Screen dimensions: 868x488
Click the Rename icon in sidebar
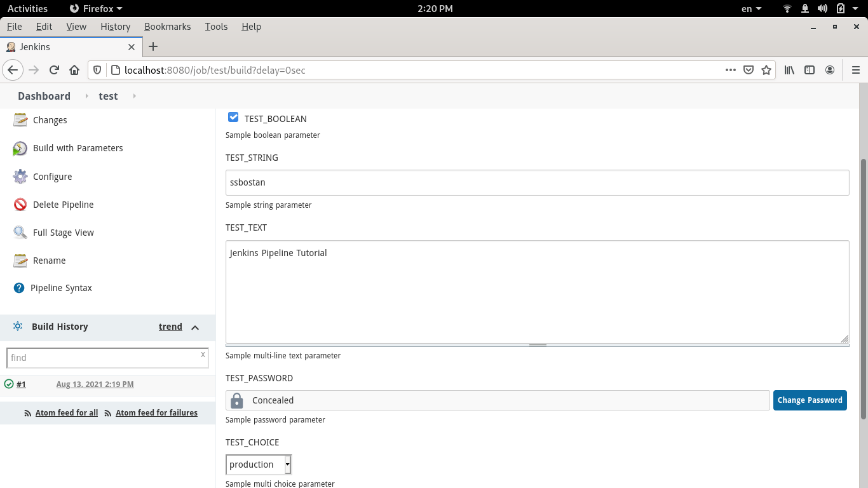20,260
